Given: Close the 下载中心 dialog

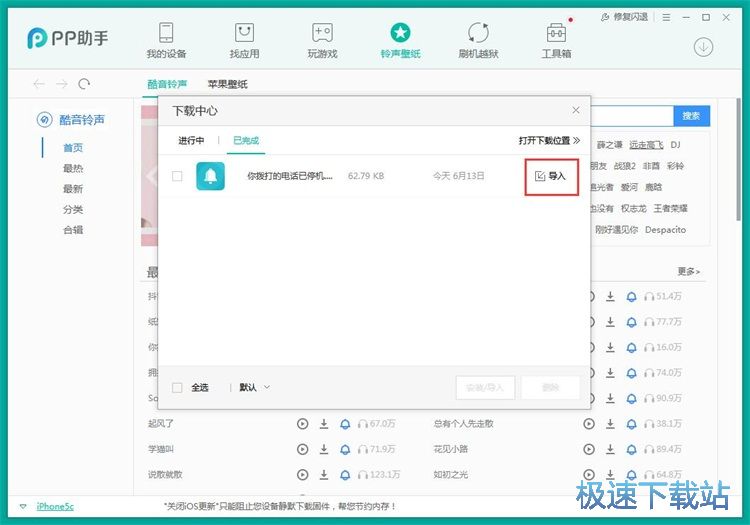Looking at the screenshot, I should click(576, 110).
